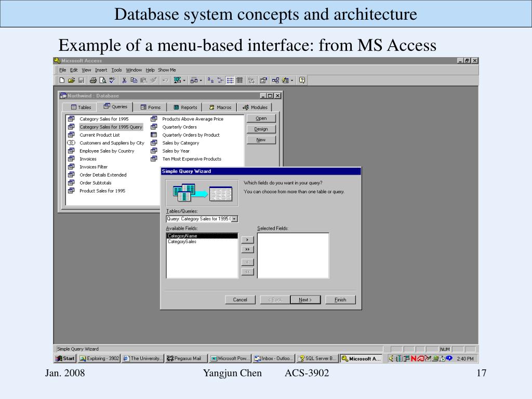Open the Show Me menu
The image size is (532, 399).
167,70
